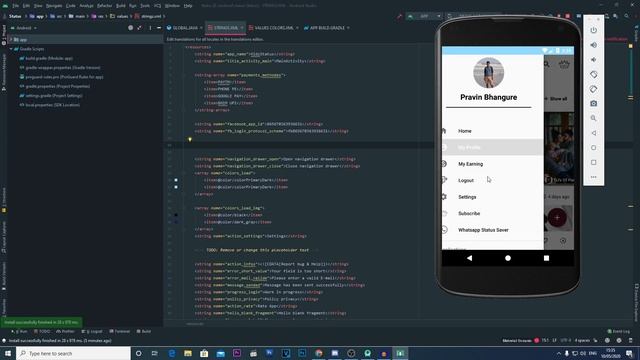Activate the emulator zoom magnifier icon
Viewport: 640px width, 360px height.
pyautogui.click(x=593, y=118)
